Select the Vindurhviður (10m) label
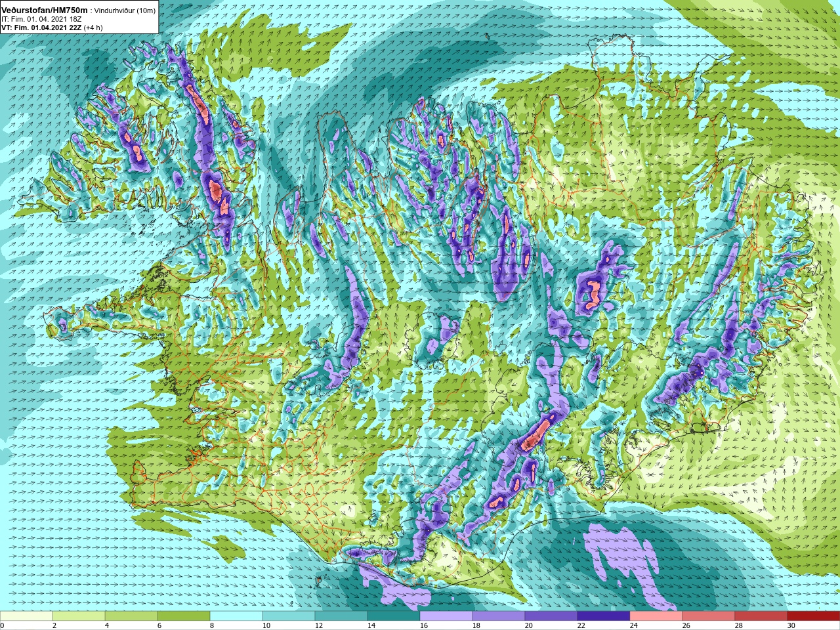The height and width of the screenshot is (630, 840). coord(125,10)
